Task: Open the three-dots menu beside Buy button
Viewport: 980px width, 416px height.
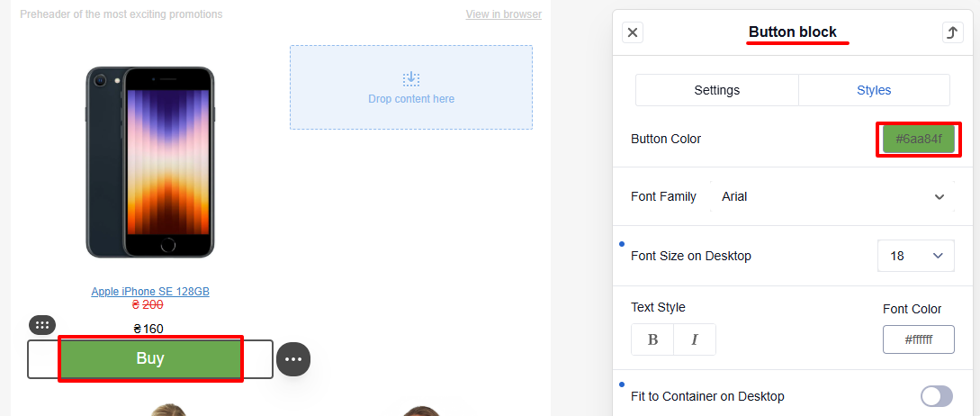Action: pyautogui.click(x=293, y=359)
